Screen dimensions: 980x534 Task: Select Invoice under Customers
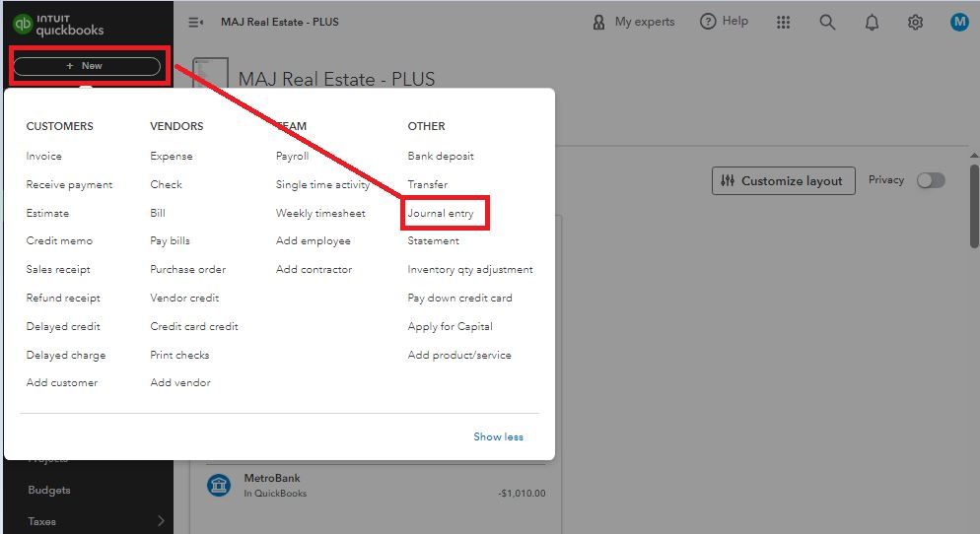point(43,156)
